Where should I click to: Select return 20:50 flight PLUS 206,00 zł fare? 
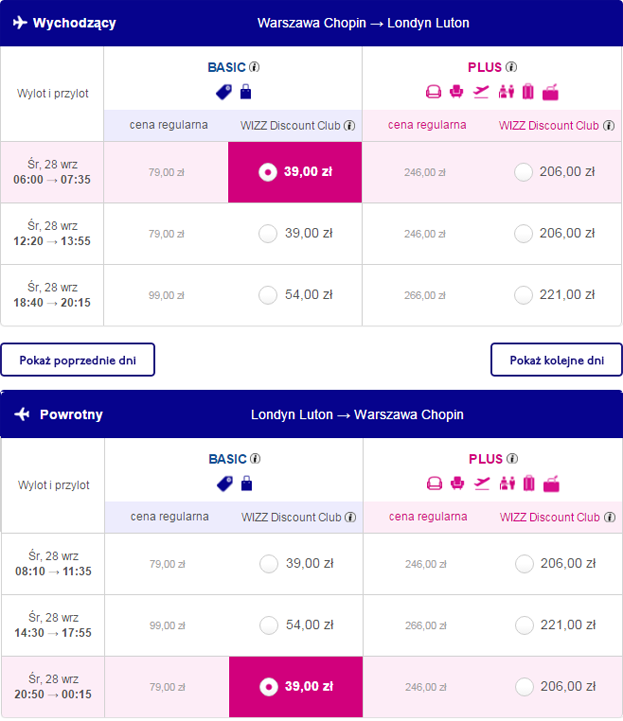pos(524,687)
